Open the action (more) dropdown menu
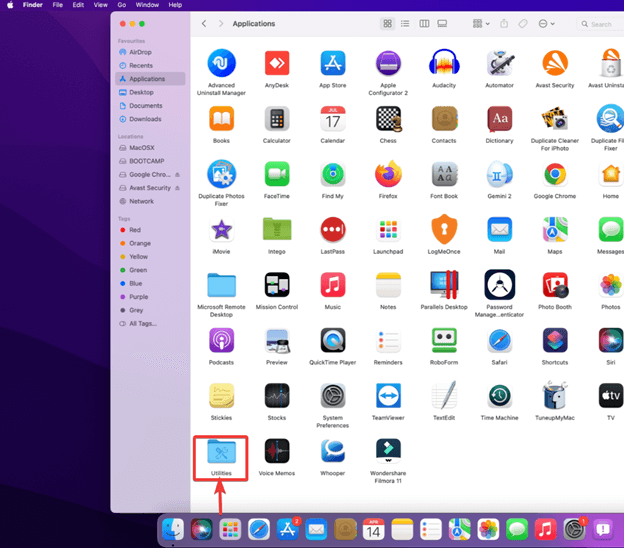 coord(546,24)
